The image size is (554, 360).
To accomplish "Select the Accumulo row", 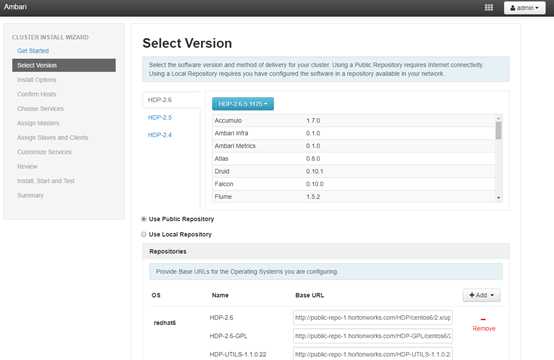I will point(354,120).
